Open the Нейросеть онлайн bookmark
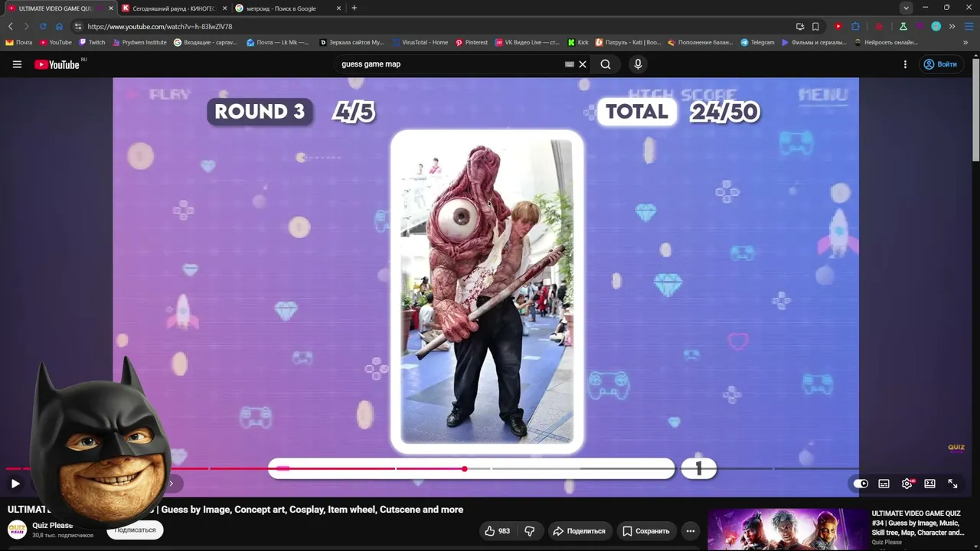This screenshot has width=980, height=551. point(886,42)
